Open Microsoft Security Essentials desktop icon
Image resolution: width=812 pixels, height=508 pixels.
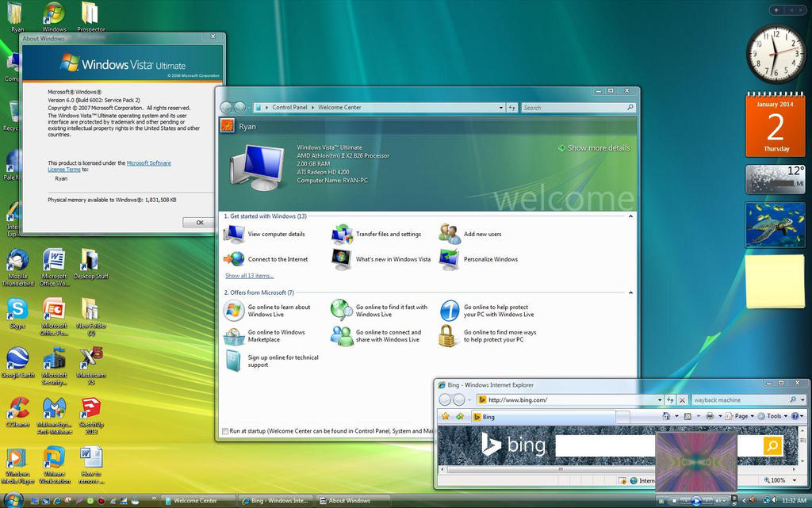(55, 365)
